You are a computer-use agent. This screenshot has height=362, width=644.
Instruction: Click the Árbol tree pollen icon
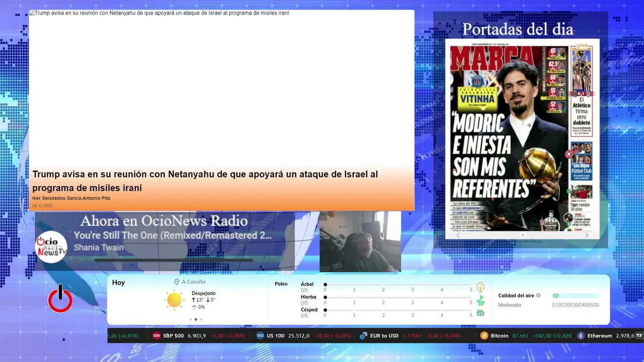pos(480,287)
